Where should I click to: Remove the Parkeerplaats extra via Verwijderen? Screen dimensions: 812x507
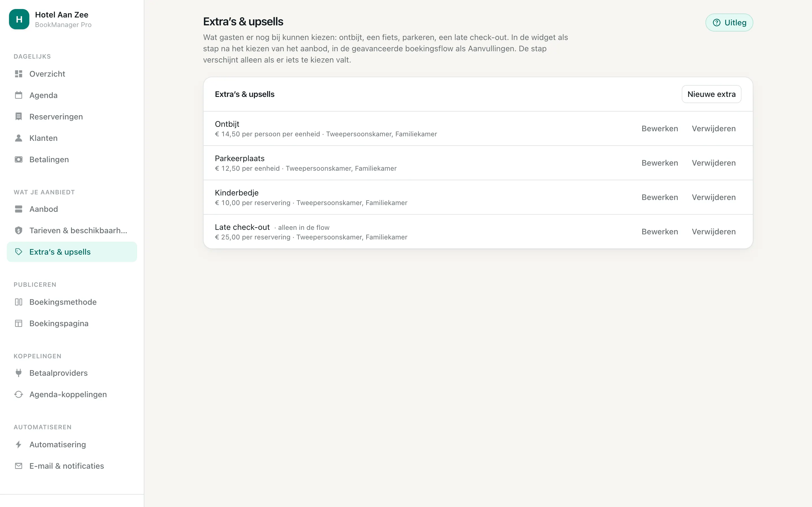tap(714, 163)
